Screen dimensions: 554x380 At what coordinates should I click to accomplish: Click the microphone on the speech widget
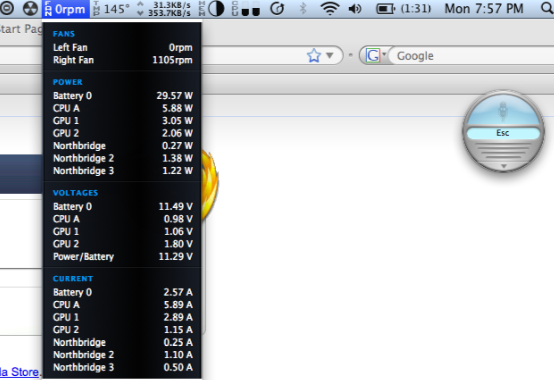[503, 112]
